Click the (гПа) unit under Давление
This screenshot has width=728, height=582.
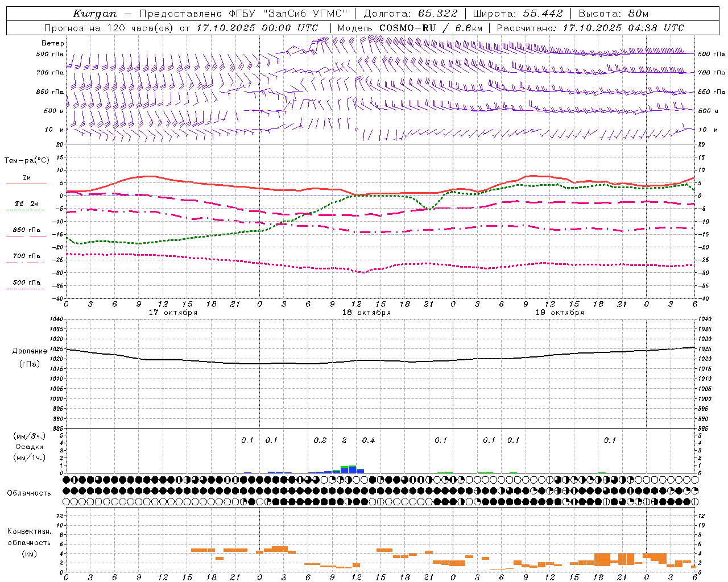[30, 364]
